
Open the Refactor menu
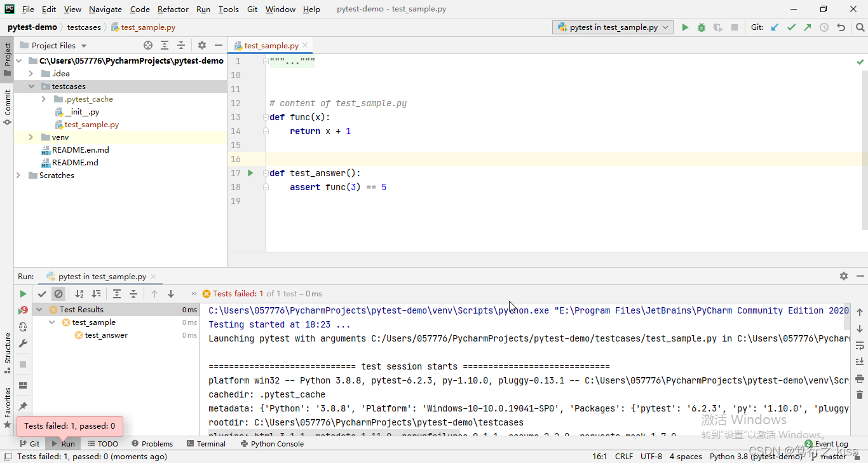click(x=173, y=9)
